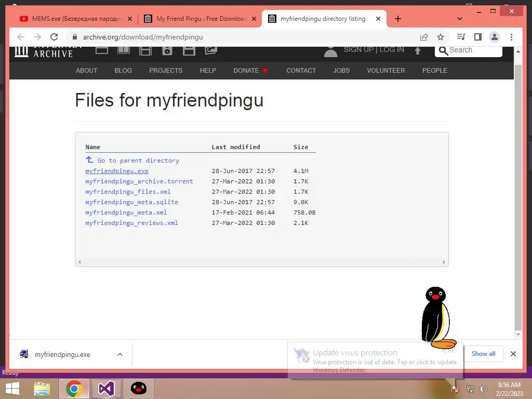Viewport: 532px width, 399px height.
Task: Click Show all downloads button
Action: (483, 353)
